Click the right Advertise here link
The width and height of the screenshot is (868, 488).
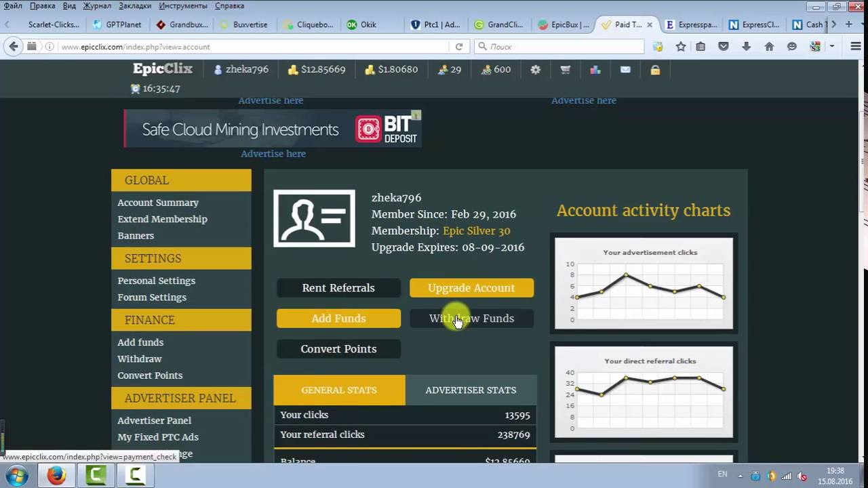click(x=584, y=100)
